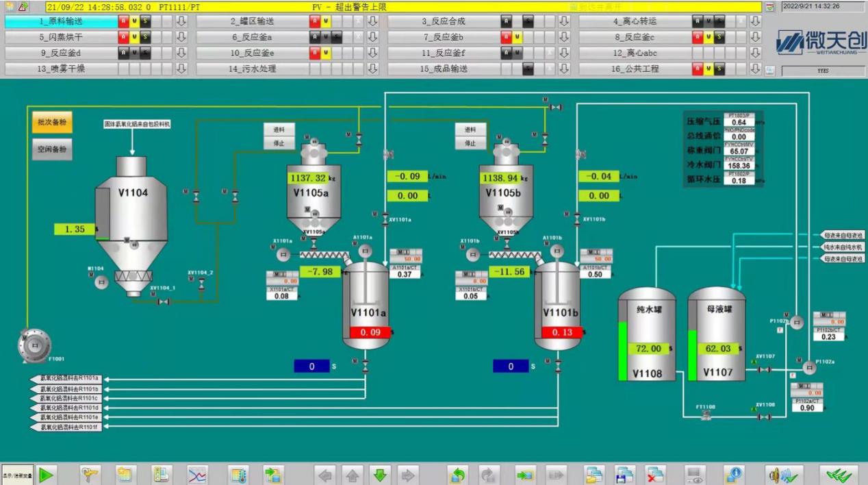The height and width of the screenshot is (485, 868).
Task: Click the A1101a agitator motor symbol
Action: pyautogui.click(x=365, y=251)
